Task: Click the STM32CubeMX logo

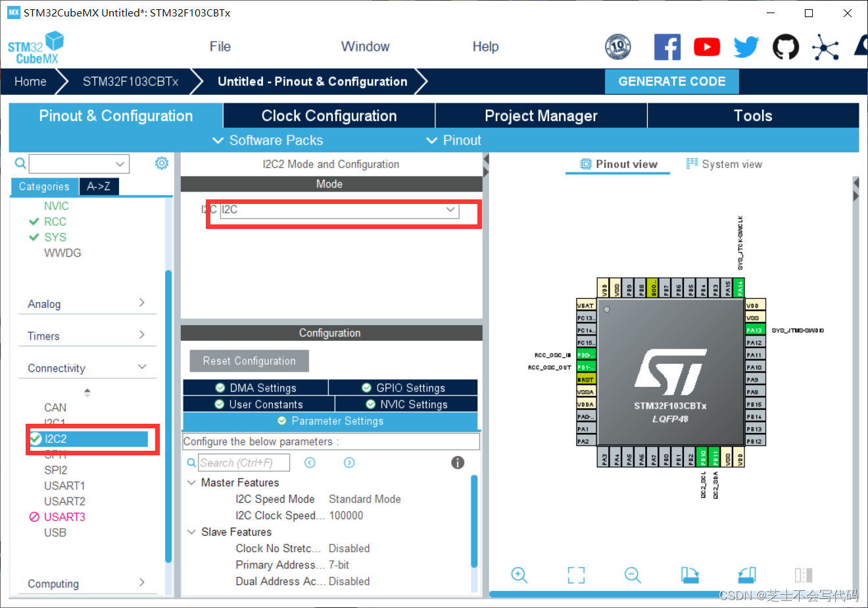Action: (x=36, y=48)
